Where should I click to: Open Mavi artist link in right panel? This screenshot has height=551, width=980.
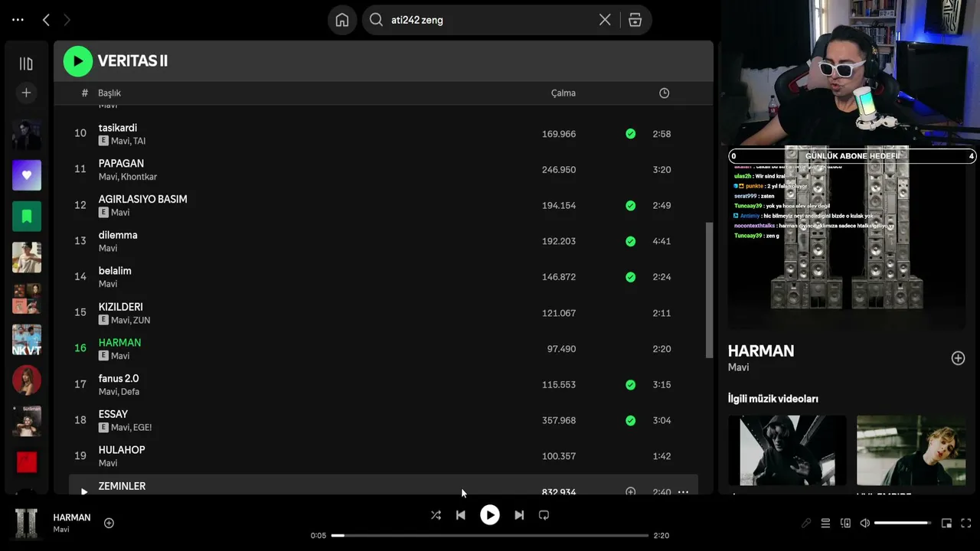(738, 367)
